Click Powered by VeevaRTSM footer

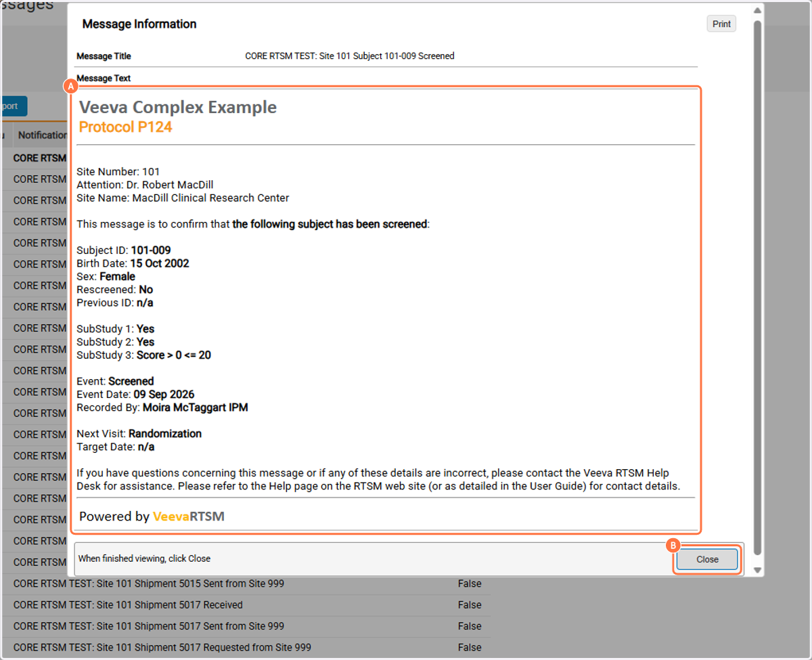click(x=152, y=516)
